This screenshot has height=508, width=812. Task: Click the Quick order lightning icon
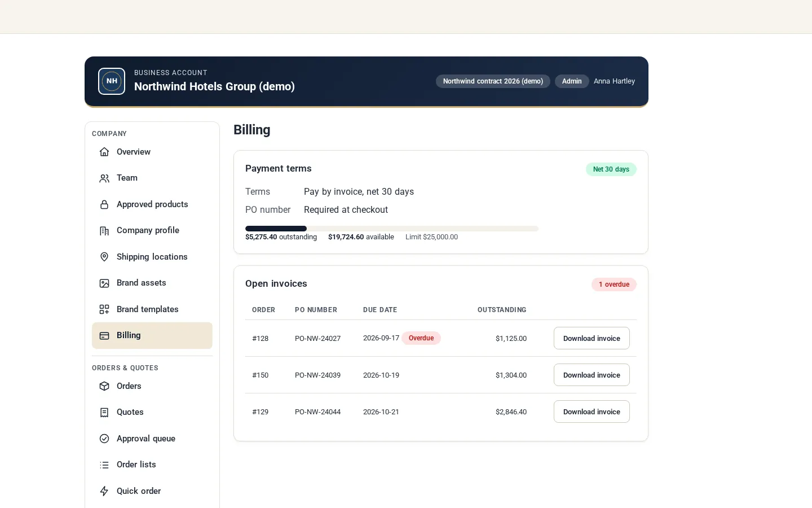[104, 491]
